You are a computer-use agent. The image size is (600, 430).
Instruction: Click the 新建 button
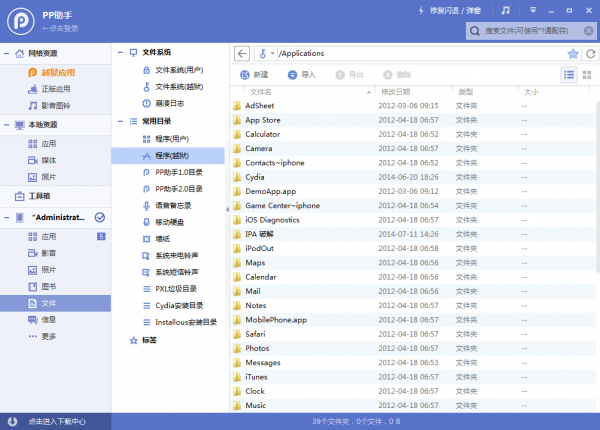(254, 75)
